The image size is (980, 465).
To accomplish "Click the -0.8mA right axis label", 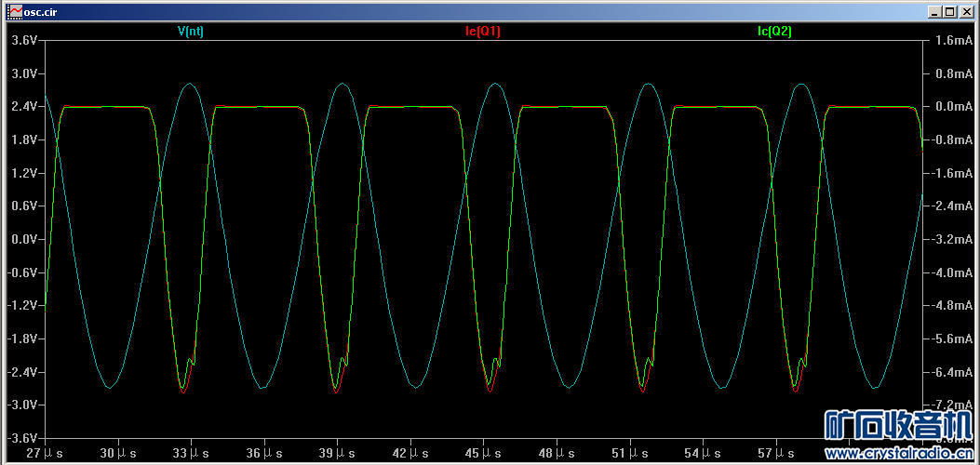I will coord(950,139).
